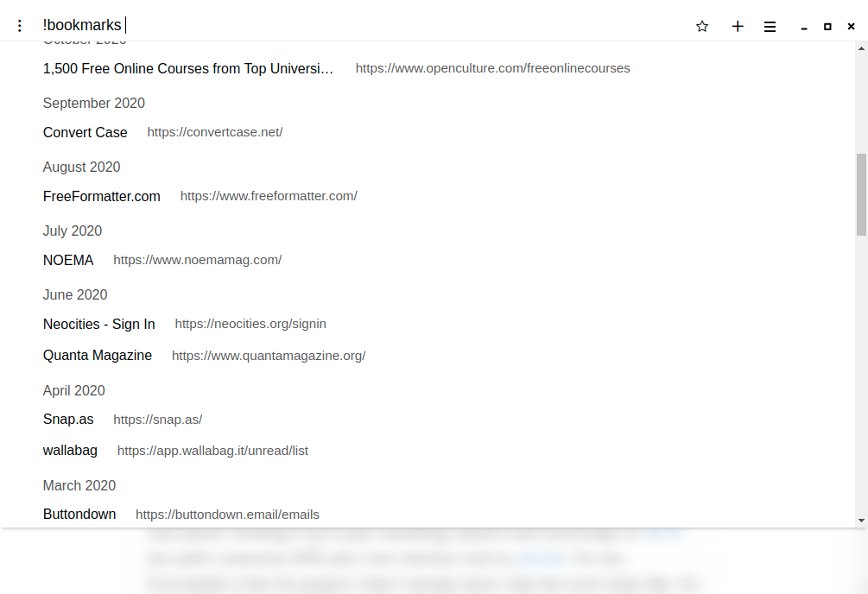Click the convertcase.net URL text
Screen dimensions: 868x594
click(215, 132)
